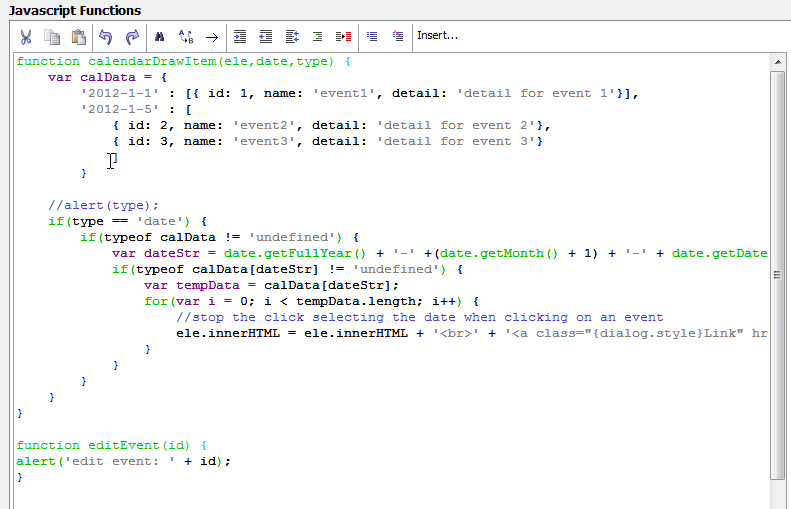This screenshot has height=509, width=791.
Task: Click the Go to line arrow icon
Action: 212,37
